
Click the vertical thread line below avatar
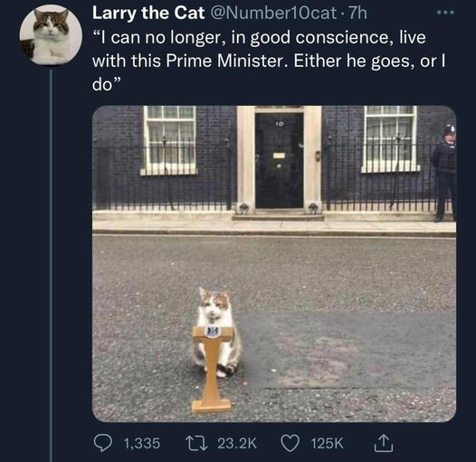click(x=51, y=266)
